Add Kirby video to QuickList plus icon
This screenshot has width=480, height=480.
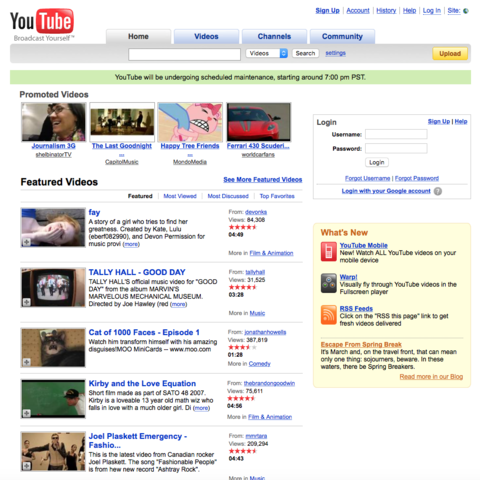pyautogui.click(x=27, y=413)
